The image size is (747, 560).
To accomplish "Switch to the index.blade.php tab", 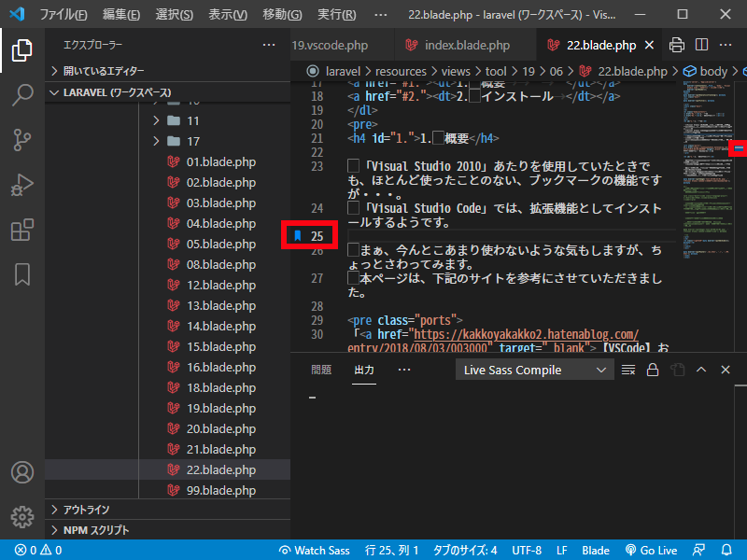I will 466,45.
